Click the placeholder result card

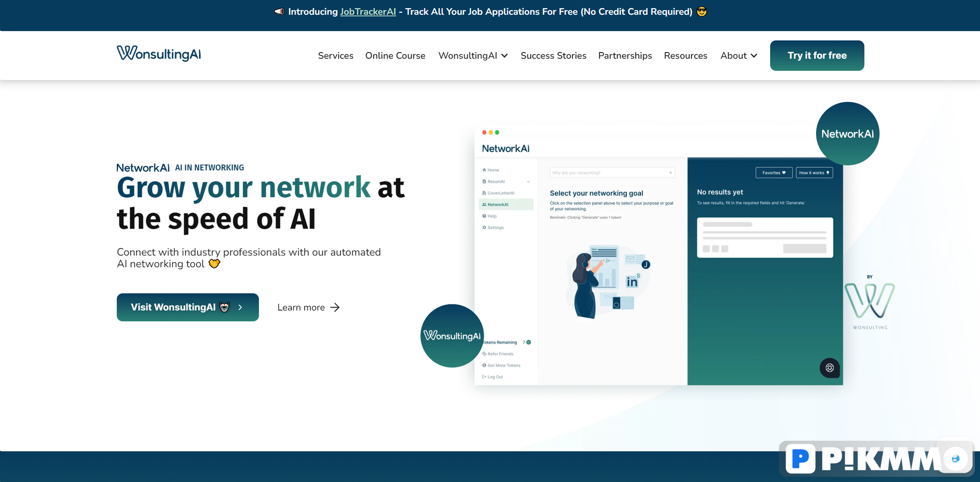(x=765, y=238)
